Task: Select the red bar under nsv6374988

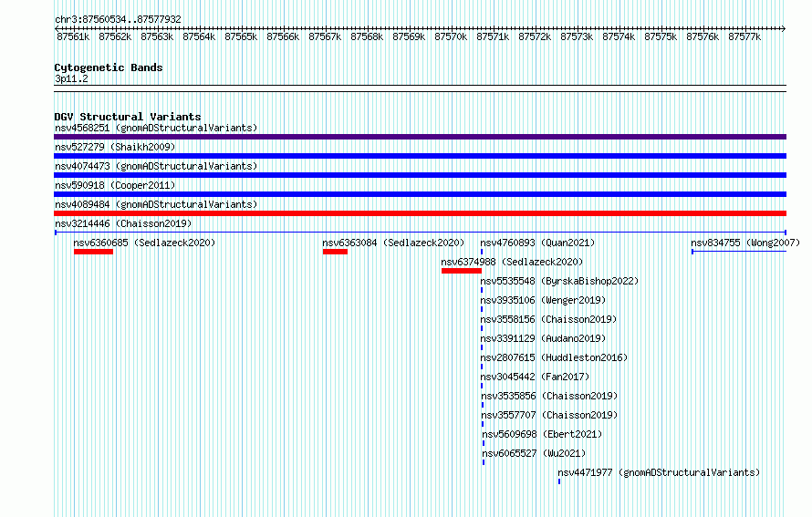Action: [462, 271]
